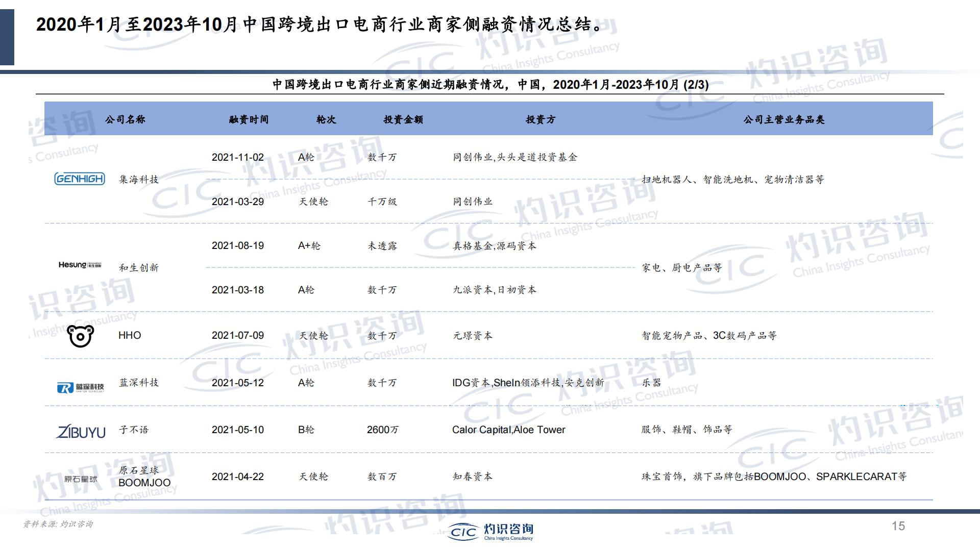This screenshot has width=980, height=551.
Task: Click the 原石星球 logo
Action: click(x=81, y=479)
